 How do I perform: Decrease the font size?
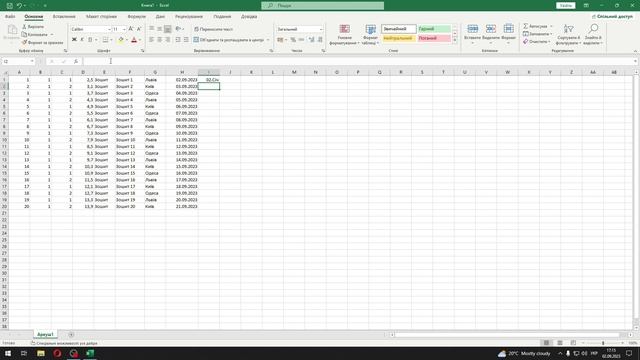(x=139, y=29)
